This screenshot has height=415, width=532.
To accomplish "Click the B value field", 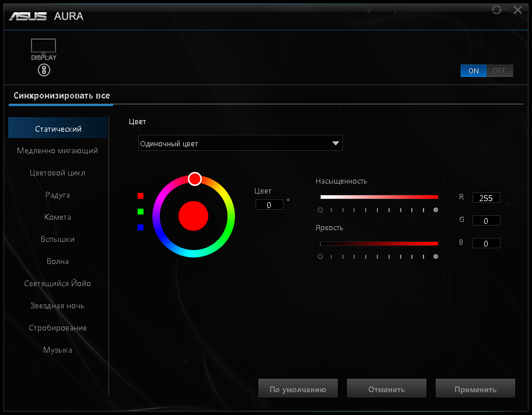I will 486,243.
